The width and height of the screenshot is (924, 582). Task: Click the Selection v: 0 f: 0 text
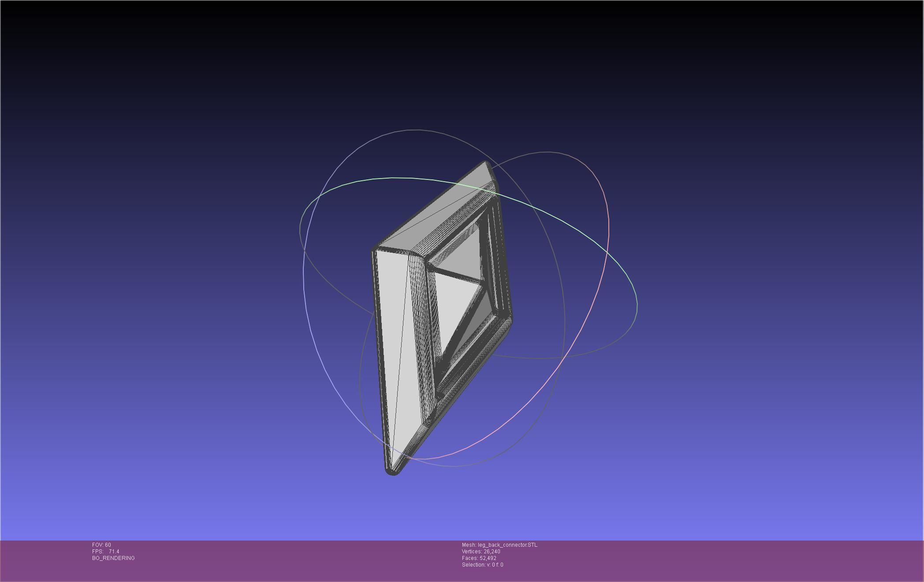tap(482, 565)
